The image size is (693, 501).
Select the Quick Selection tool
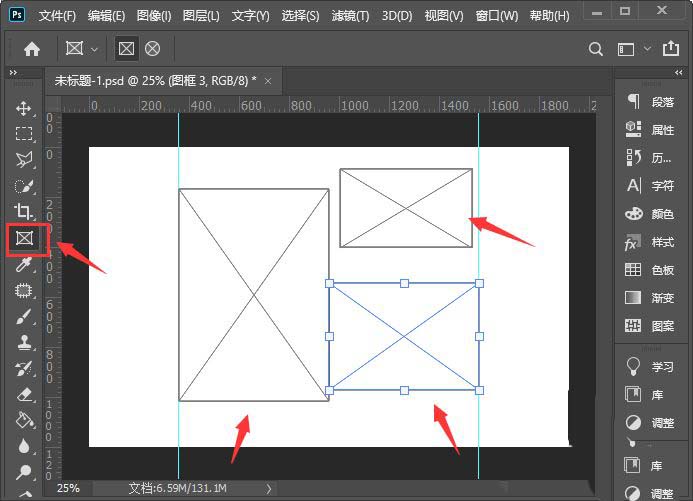24,186
